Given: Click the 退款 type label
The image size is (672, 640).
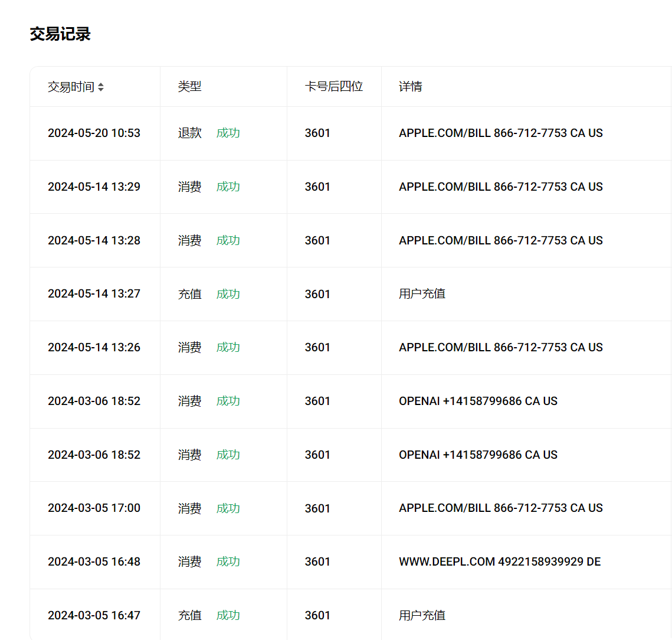Looking at the screenshot, I should (190, 133).
